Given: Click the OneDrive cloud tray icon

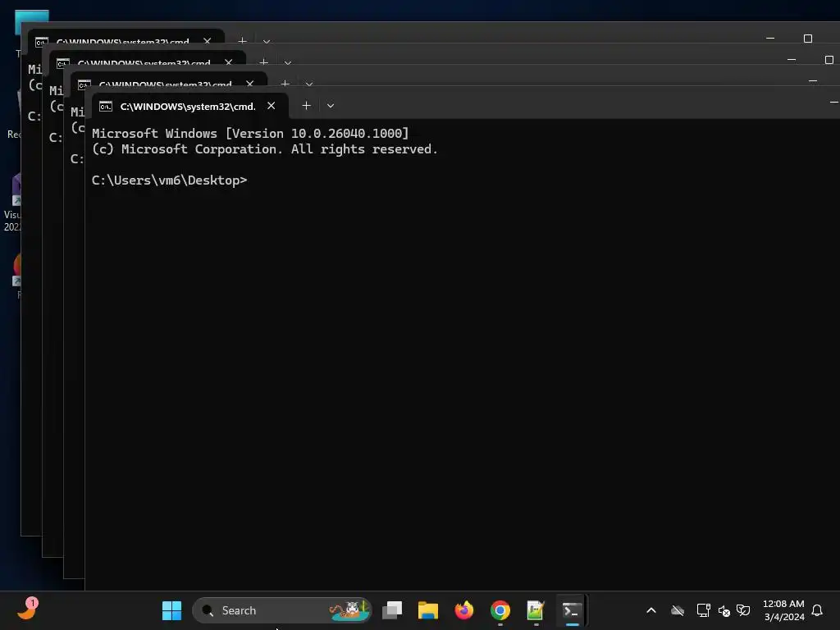Looking at the screenshot, I should click(x=678, y=610).
